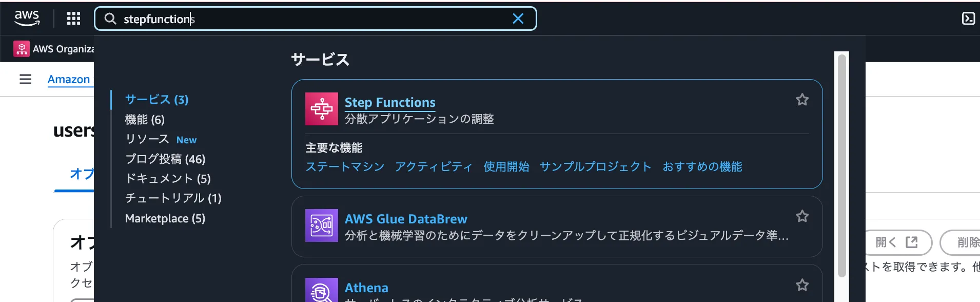Favorite Step Functions with the star
Screen dimensions: 980x302
click(802, 100)
